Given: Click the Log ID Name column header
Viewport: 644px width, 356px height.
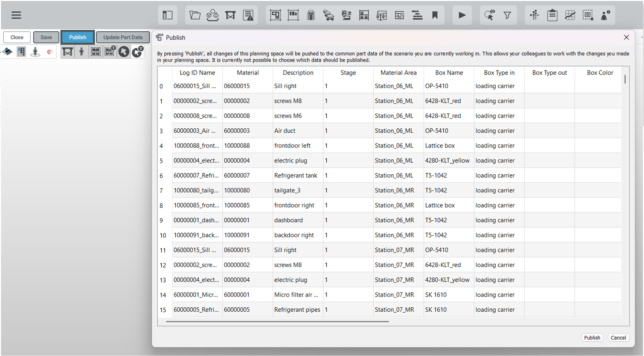Looking at the screenshot, I should [197, 73].
